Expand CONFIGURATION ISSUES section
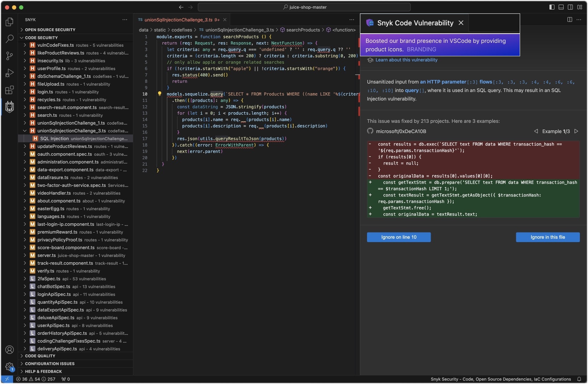 [x=76, y=363]
